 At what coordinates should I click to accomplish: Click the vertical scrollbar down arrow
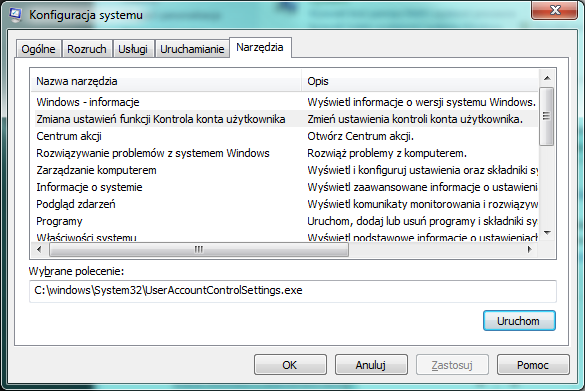547,233
